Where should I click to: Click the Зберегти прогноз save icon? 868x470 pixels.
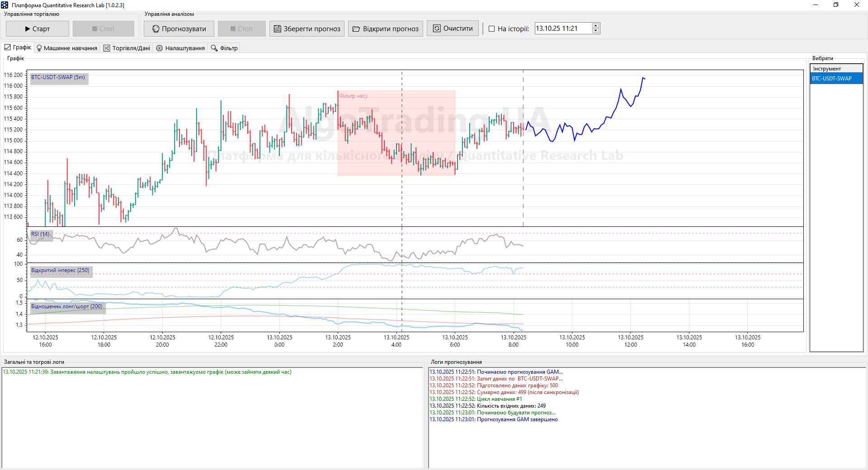(x=278, y=29)
